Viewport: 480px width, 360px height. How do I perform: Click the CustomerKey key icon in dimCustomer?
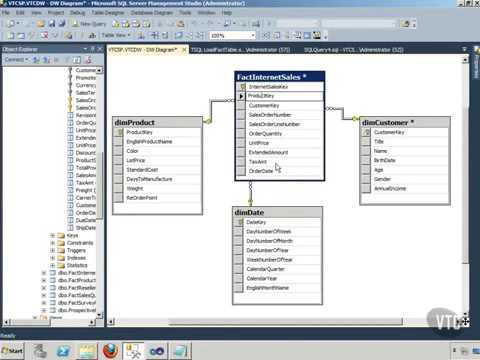[366, 132]
